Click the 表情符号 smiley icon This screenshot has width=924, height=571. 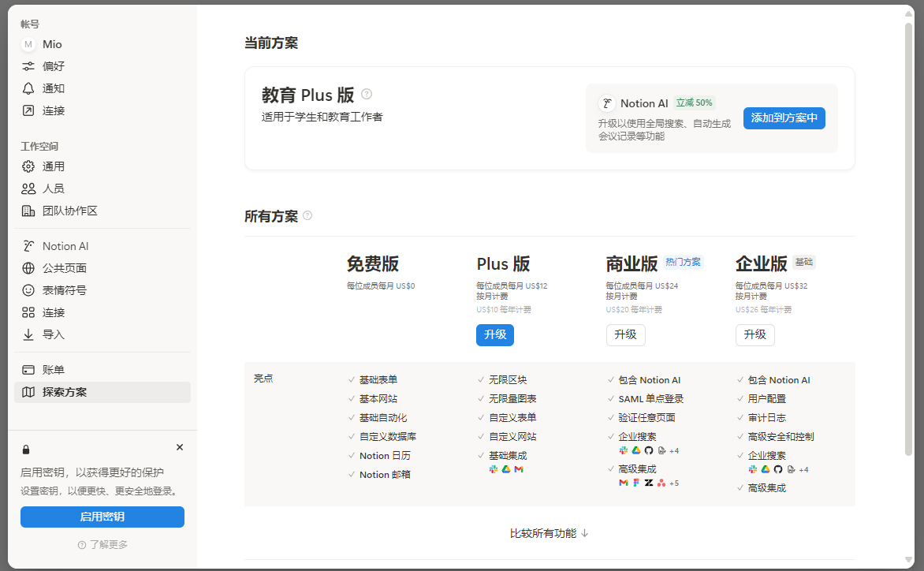(x=28, y=290)
